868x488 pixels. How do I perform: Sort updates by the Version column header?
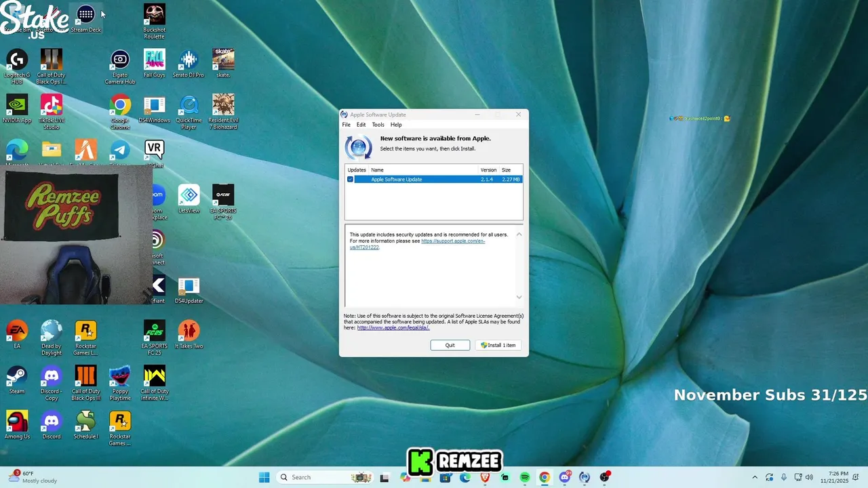[x=488, y=169]
